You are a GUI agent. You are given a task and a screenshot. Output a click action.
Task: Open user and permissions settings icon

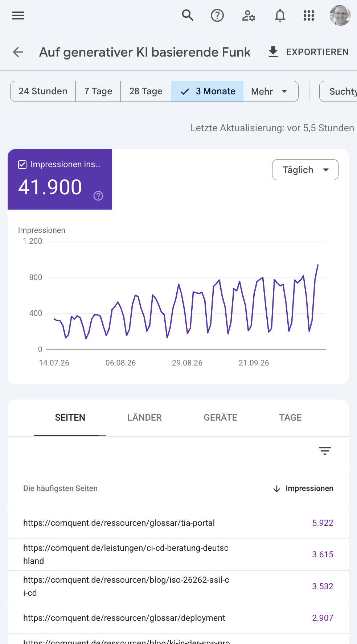[x=249, y=16]
